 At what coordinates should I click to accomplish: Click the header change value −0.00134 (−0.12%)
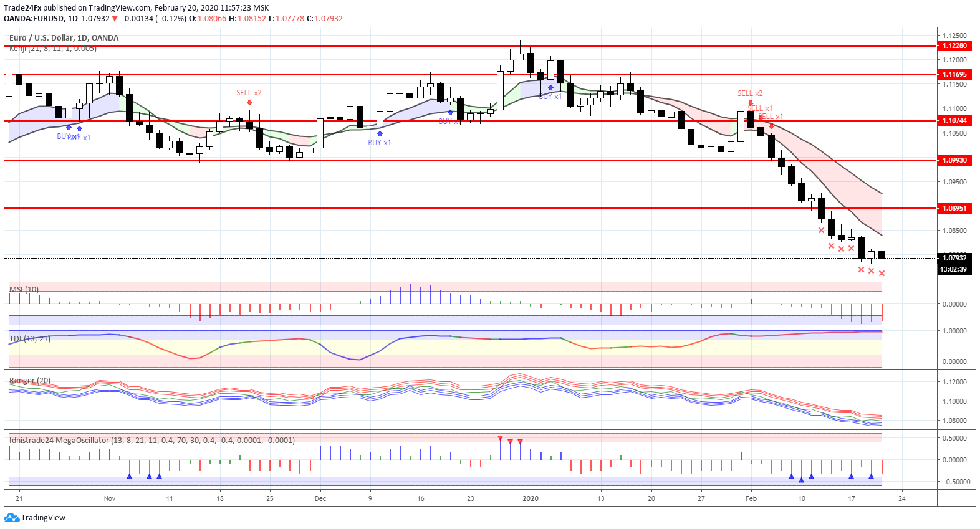pyautogui.click(x=153, y=19)
